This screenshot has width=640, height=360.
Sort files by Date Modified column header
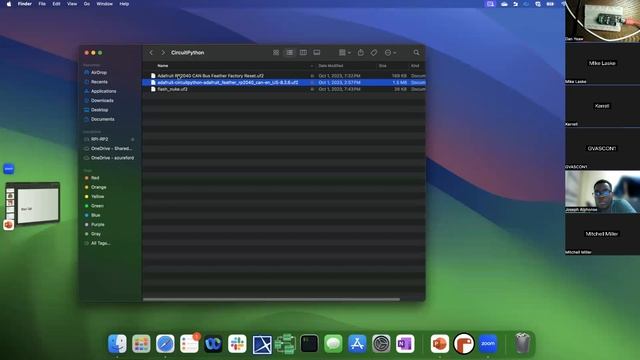tap(331, 66)
